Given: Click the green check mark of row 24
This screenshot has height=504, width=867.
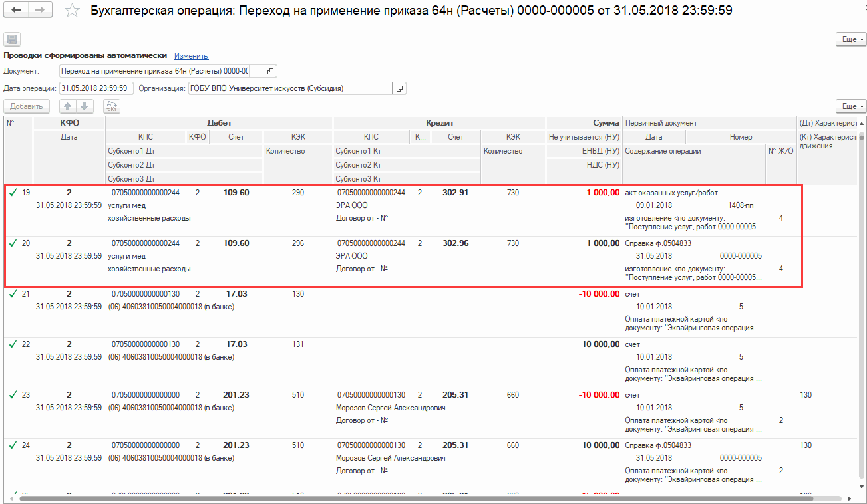Looking at the screenshot, I should coord(12,445).
